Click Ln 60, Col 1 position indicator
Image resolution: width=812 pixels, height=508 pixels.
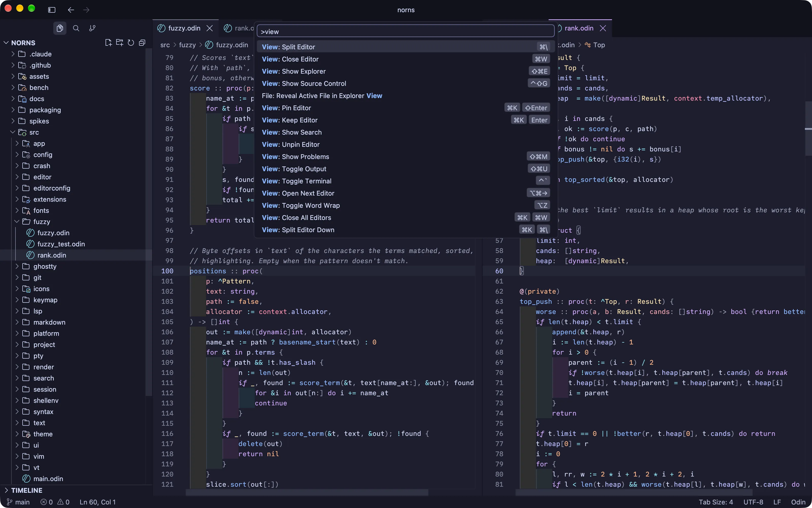(98, 502)
